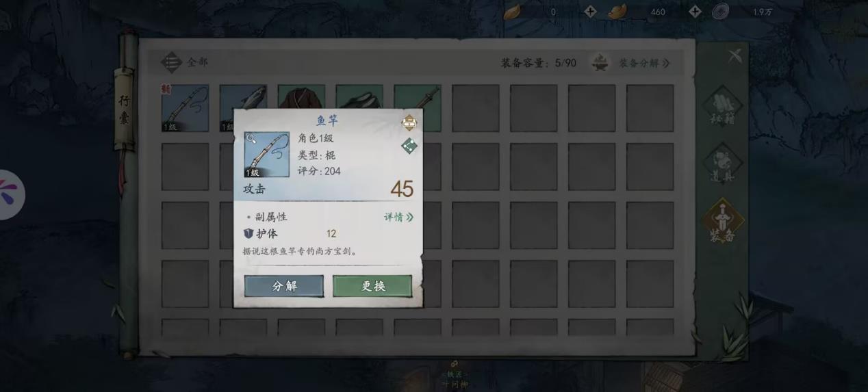Click the gold ingot currency icon
Image resolution: width=868 pixels, height=392 pixels.
[x=617, y=11]
